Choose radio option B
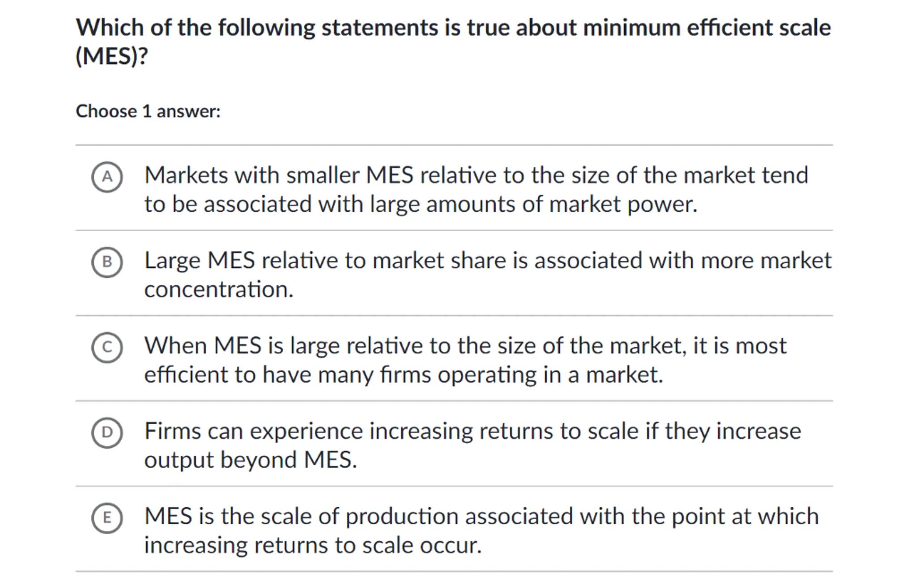Image resolution: width=916 pixels, height=588 pixels. click(107, 262)
